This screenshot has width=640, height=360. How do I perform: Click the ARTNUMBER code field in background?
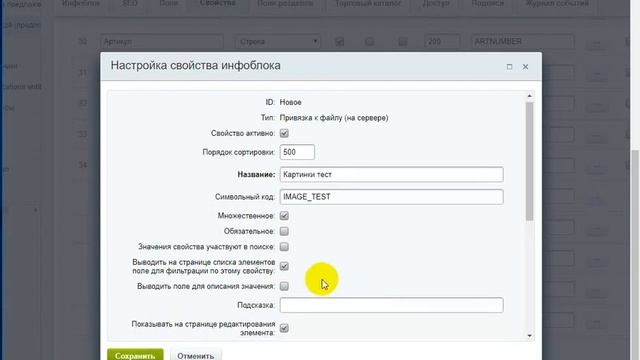522,42
